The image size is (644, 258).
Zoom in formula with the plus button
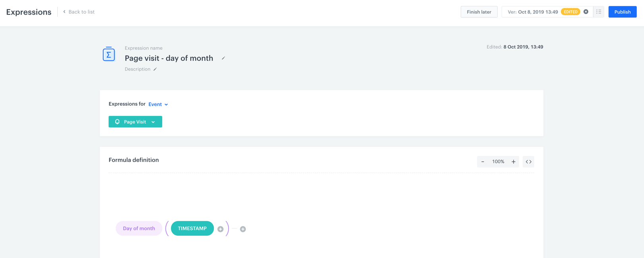pyautogui.click(x=513, y=162)
